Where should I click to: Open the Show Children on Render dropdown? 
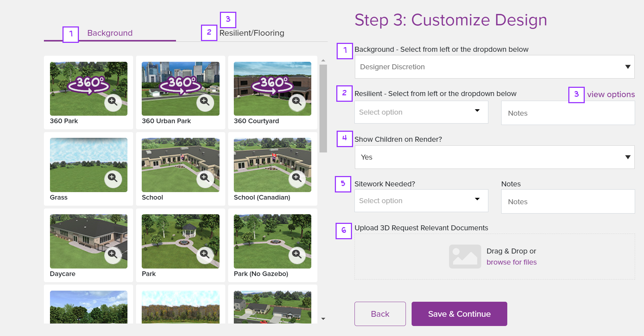[494, 157]
